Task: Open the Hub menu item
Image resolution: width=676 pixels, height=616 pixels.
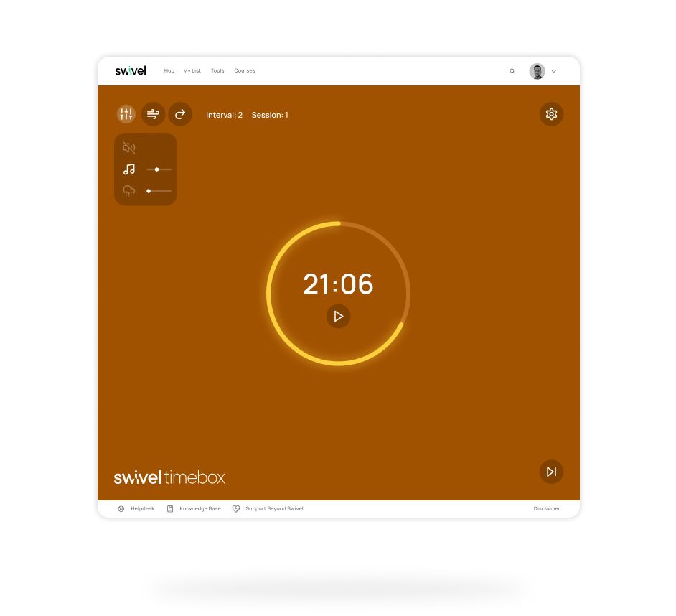Action: point(169,71)
